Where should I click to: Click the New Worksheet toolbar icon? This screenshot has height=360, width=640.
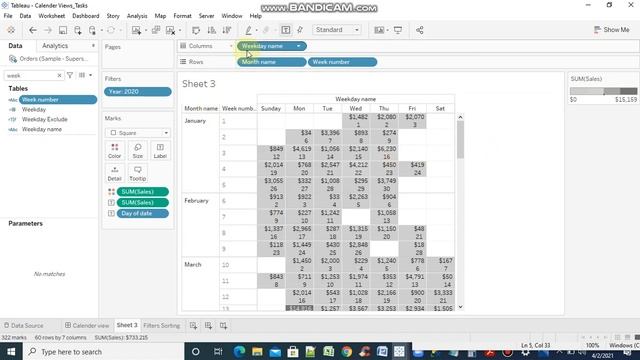click(x=136, y=30)
